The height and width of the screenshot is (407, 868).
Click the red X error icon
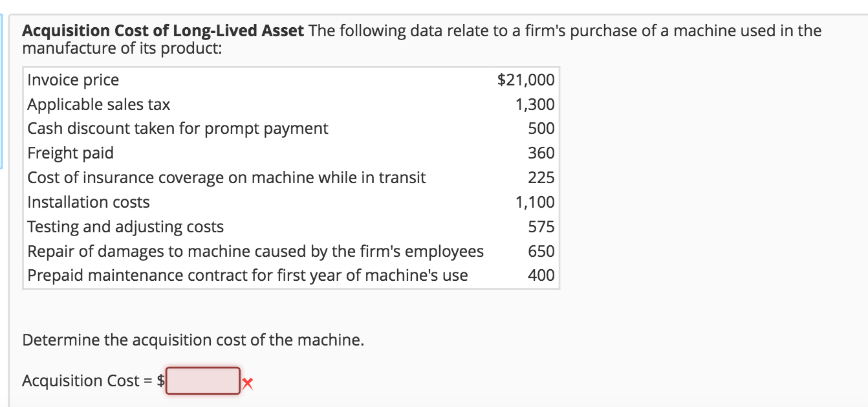click(x=248, y=382)
